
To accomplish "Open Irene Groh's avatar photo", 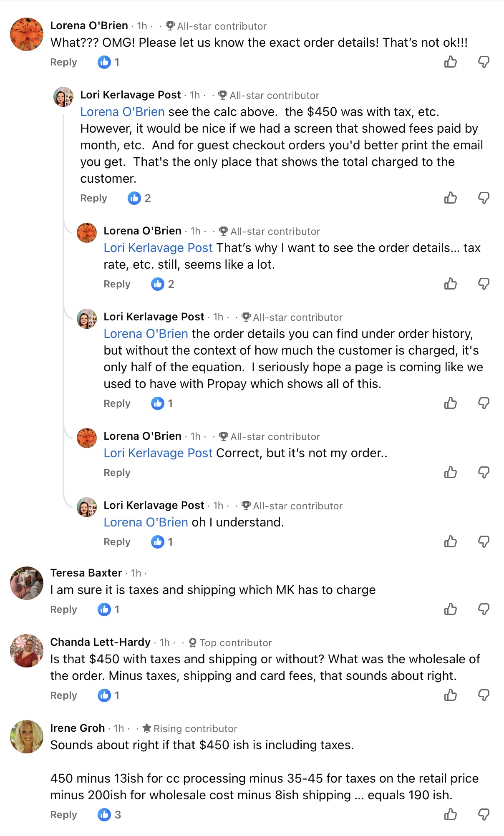I will (x=27, y=737).
